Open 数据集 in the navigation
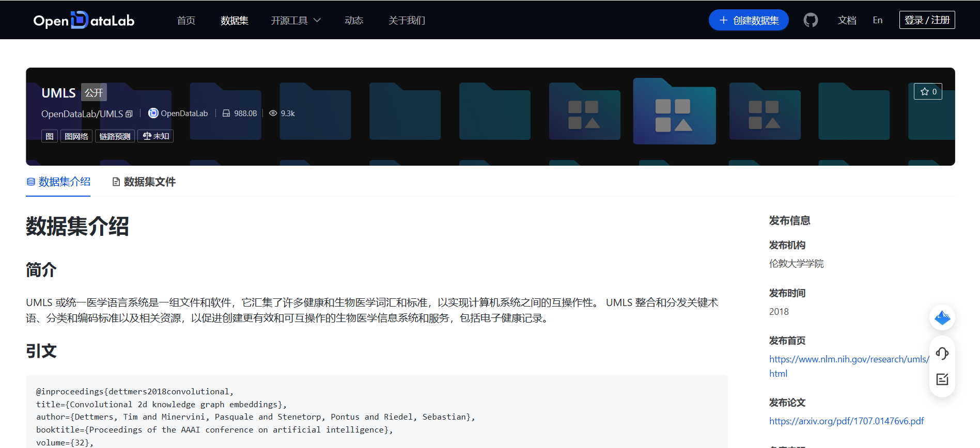 pyautogui.click(x=235, y=20)
